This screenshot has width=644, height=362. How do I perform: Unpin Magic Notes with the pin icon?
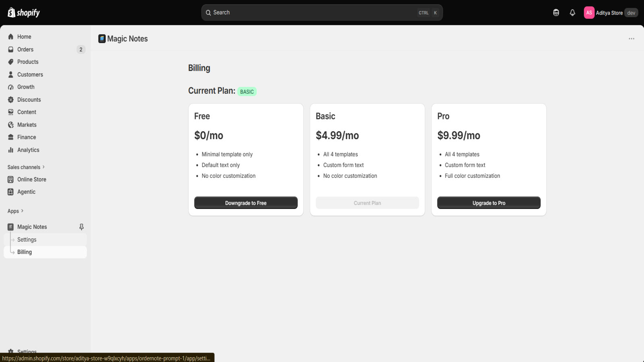(x=81, y=227)
